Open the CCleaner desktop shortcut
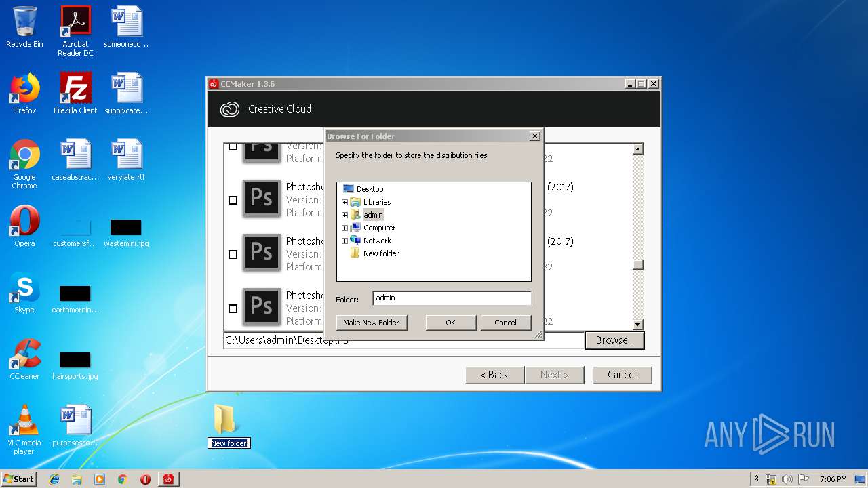This screenshot has width=868, height=488. click(x=24, y=359)
